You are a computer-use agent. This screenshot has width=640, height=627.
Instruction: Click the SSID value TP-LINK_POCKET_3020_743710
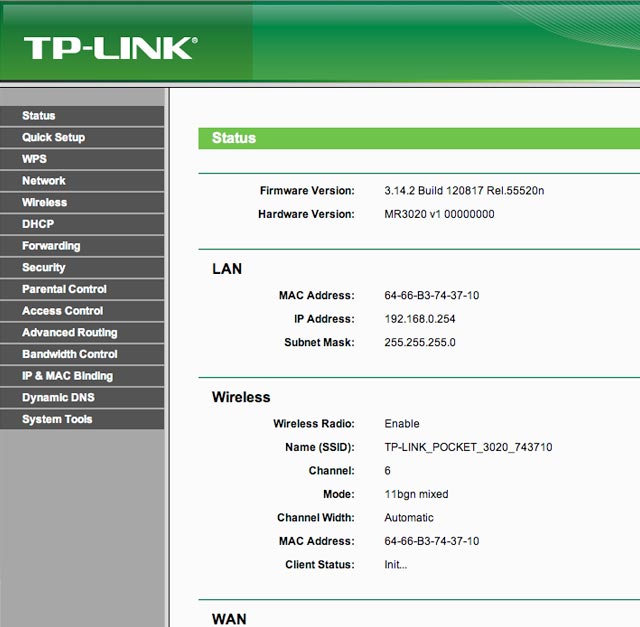pyautogui.click(x=468, y=447)
